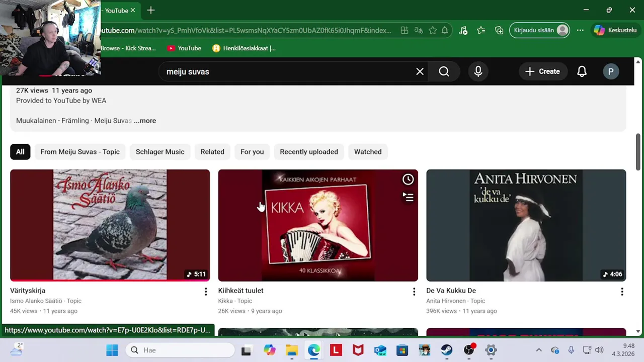
Task: Select the Watched filter chip
Action: pyautogui.click(x=368, y=152)
